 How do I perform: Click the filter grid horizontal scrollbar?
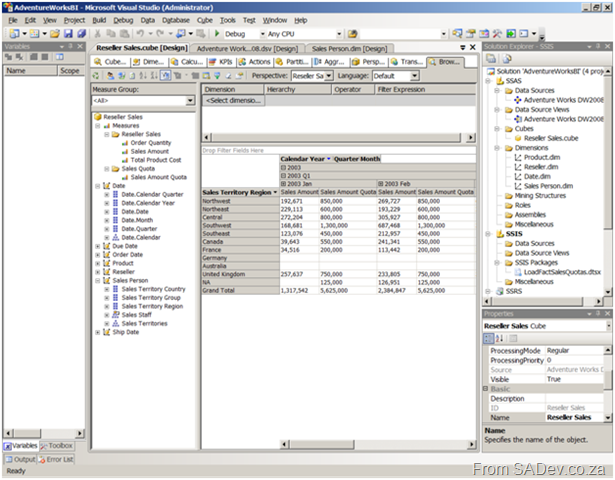point(338,138)
